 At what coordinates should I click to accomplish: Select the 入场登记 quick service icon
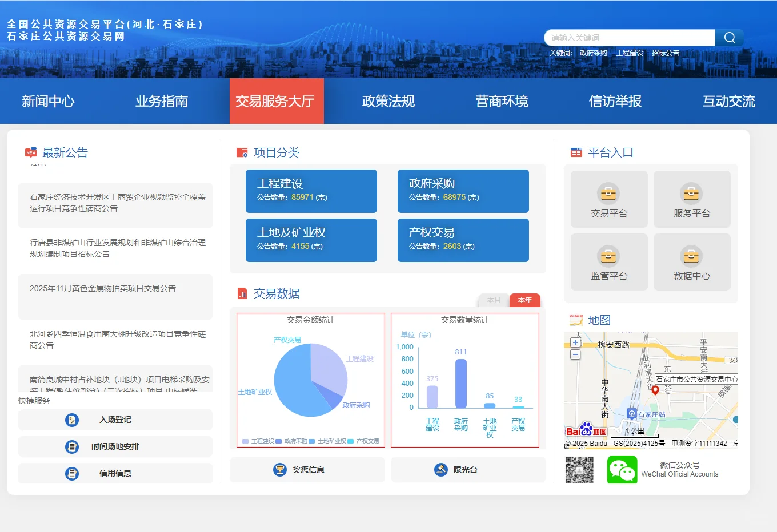pyautogui.click(x=71, y=420)
